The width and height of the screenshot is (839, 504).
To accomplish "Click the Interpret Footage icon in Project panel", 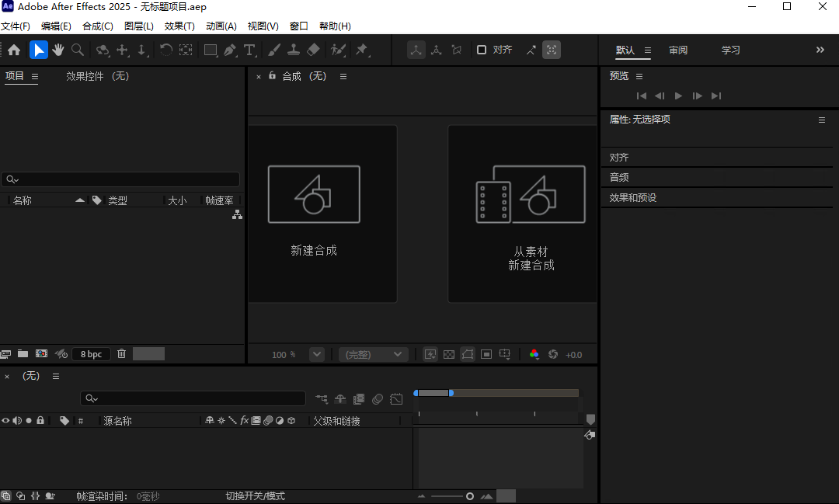I will 6,353.
